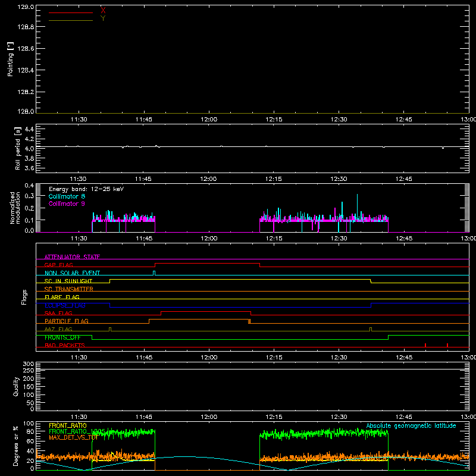
Task: Click the 12:30 tick under the Flags panel
Action: pyautogui.click(x=339, y=358)
